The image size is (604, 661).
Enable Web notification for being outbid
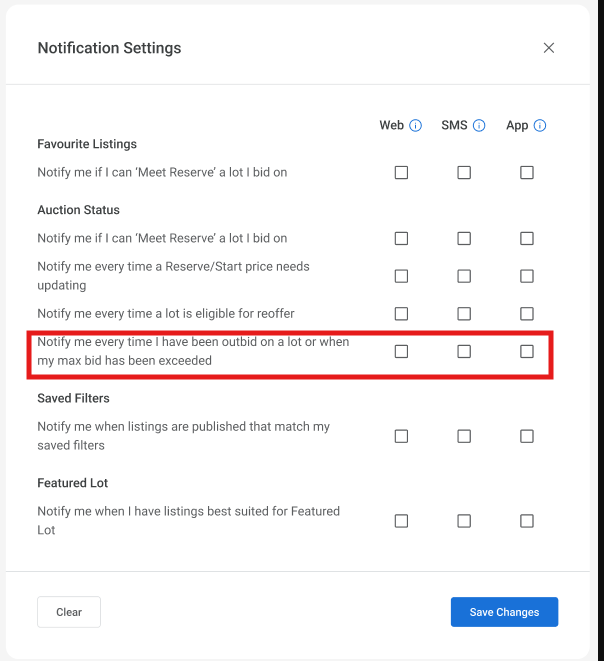(401, 351)
